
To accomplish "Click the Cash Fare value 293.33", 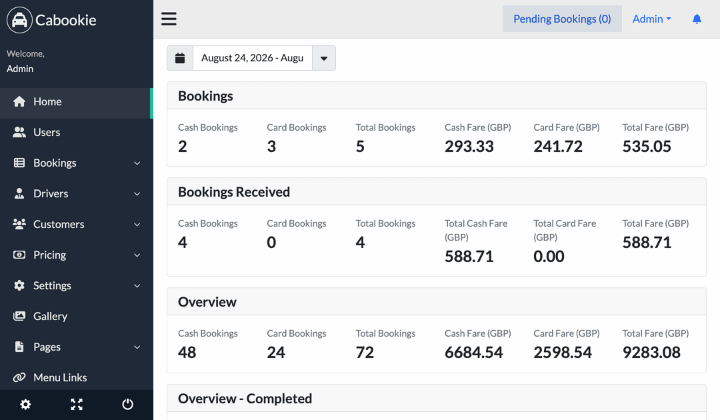I will coord(469,146).
